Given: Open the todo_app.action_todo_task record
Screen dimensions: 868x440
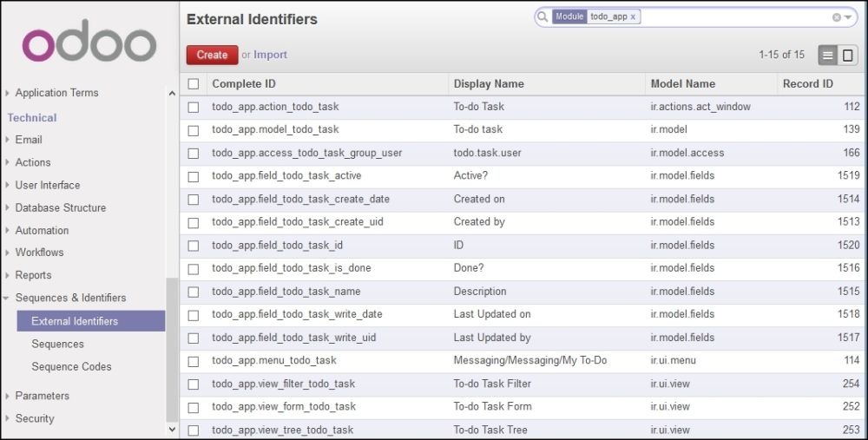Looking at the screenshot, I should click(275, 106).
